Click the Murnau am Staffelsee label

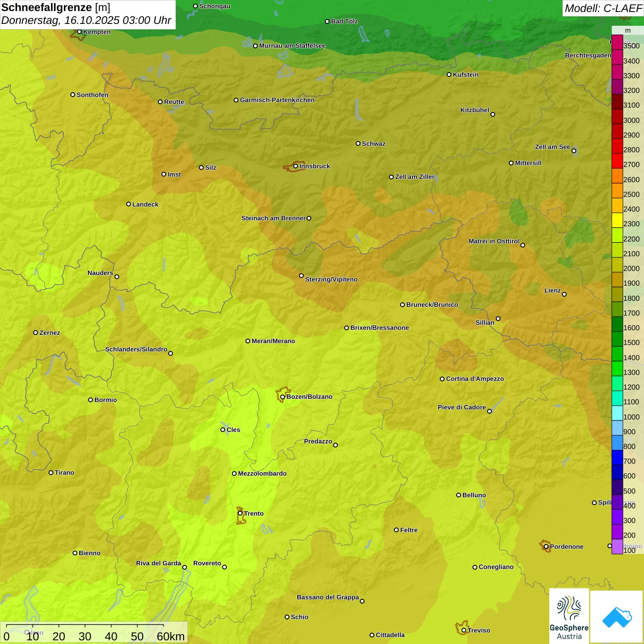click(x=292, y=46)
